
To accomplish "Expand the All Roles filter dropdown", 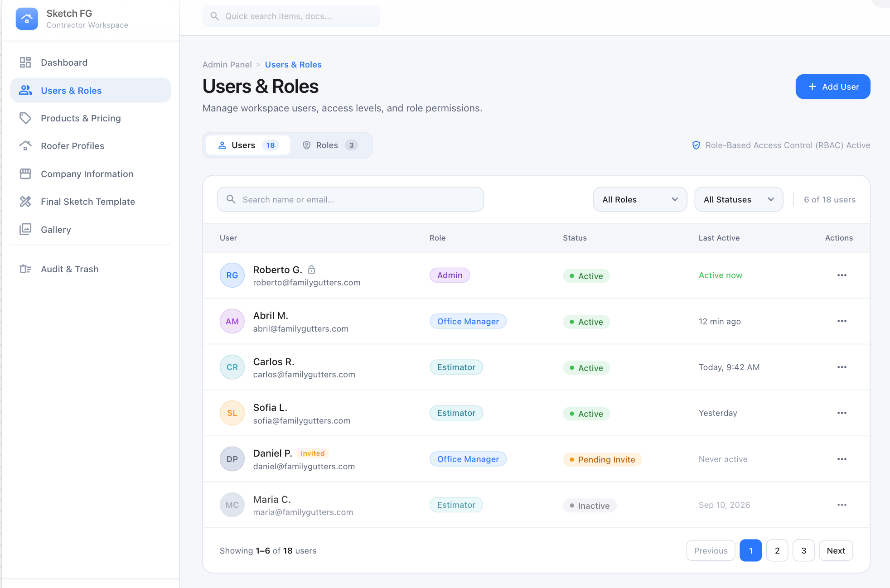I will (x=640, y=199).
